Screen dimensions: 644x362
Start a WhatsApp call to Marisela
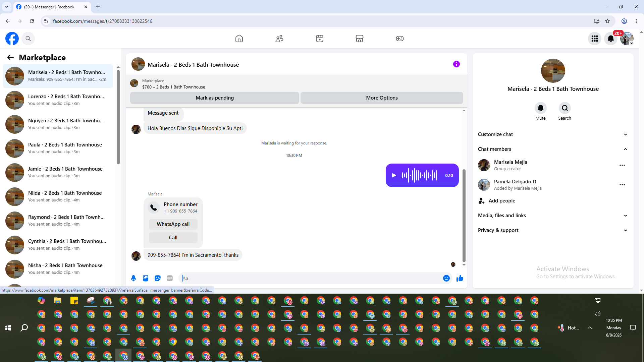point(173,224)
